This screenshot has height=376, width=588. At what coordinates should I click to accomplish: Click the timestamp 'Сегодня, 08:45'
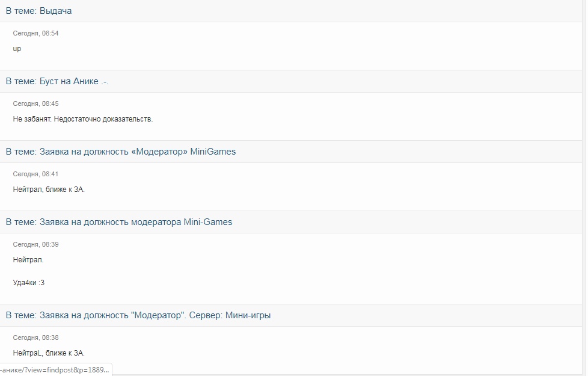[35, 103]
